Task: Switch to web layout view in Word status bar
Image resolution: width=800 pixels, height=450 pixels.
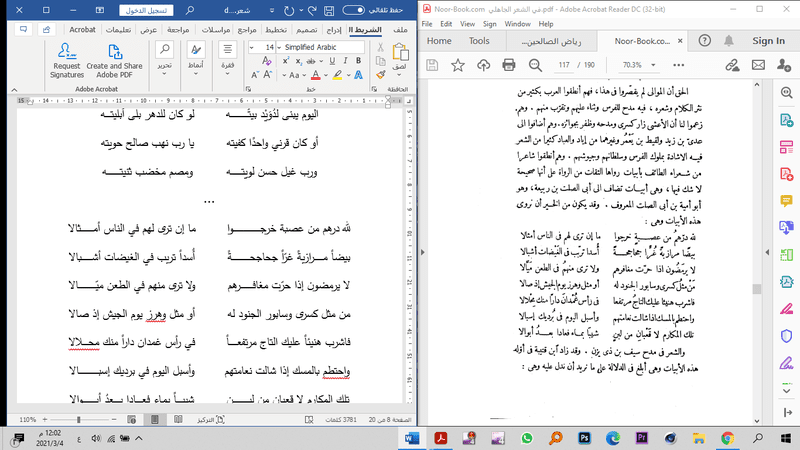Action: [132, 419]
